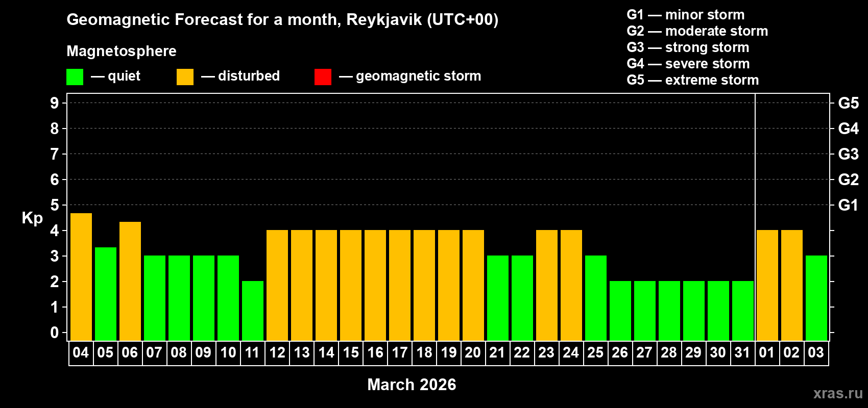Viewport: 868px width, 408px height.
Task: Click the date label 15
Action: (350, 353)
